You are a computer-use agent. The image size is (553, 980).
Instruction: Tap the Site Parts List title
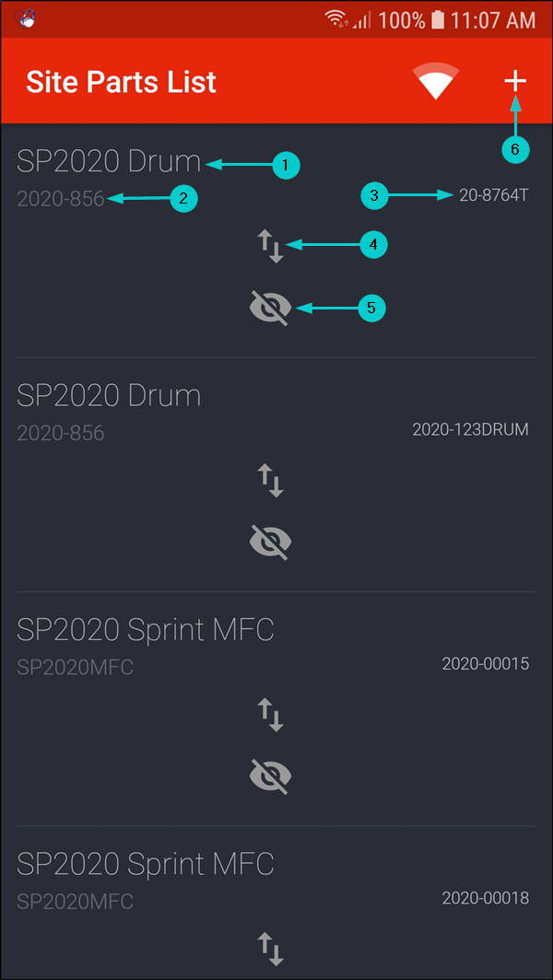tap(121, 82)
